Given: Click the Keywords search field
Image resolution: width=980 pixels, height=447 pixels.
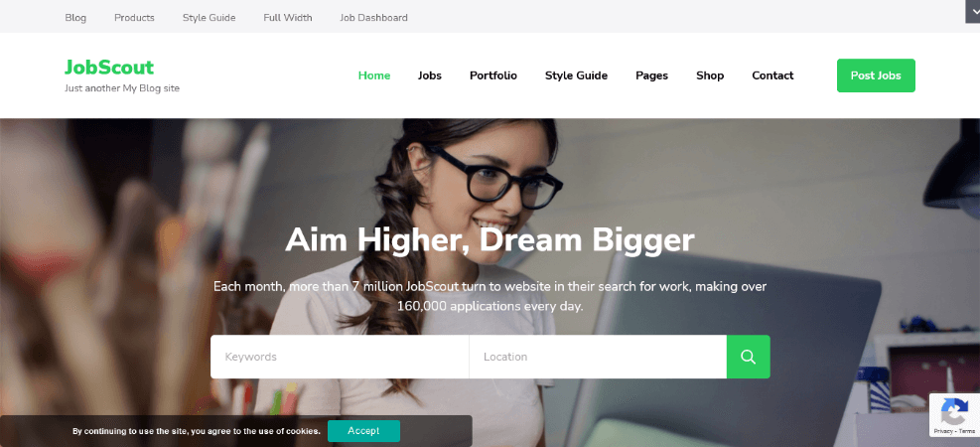Looking at the screenshot, I should [x=340, y=357].
